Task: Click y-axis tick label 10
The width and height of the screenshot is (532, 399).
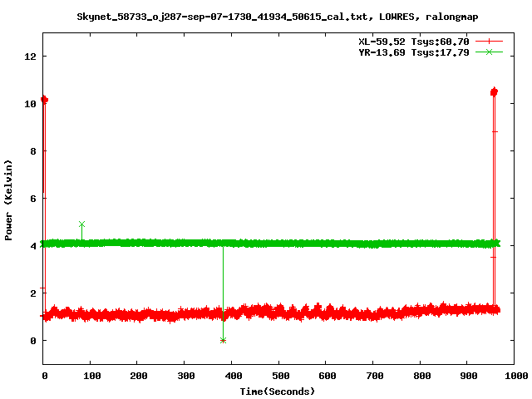Action: tap(30, 104)
